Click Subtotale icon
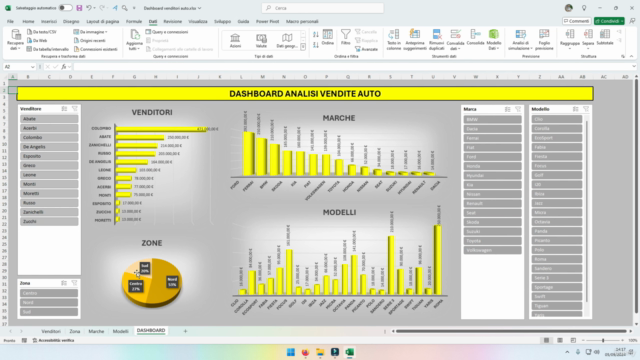 (605, 38)
